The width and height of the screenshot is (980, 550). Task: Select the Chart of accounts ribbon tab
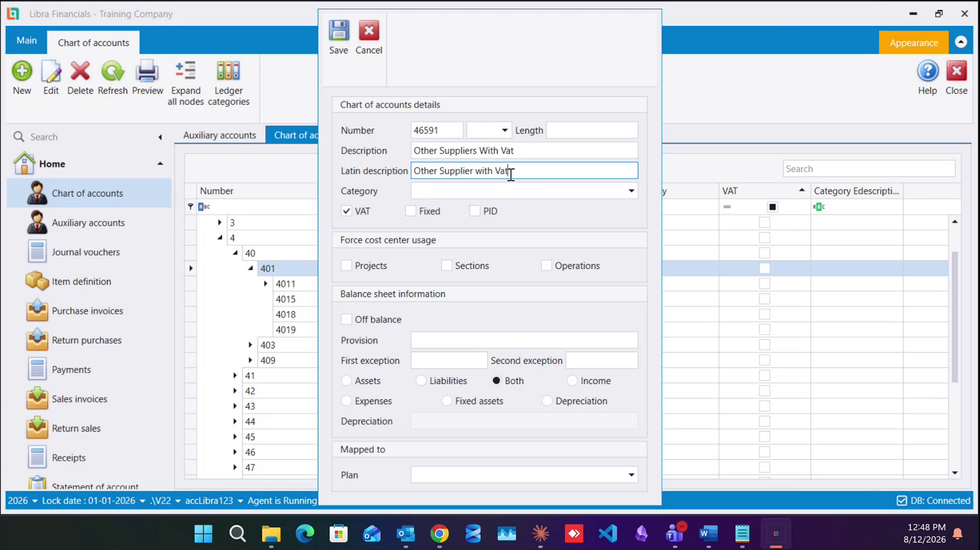[94, 43]
